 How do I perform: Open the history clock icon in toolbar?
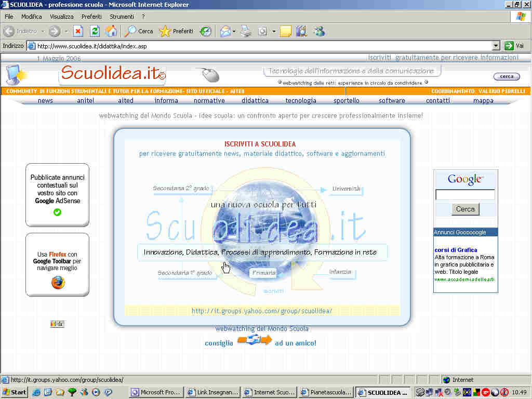coord(205,31)
